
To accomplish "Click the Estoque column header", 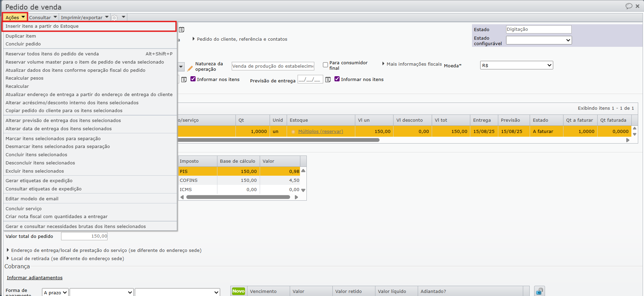I will coord(321,120).
